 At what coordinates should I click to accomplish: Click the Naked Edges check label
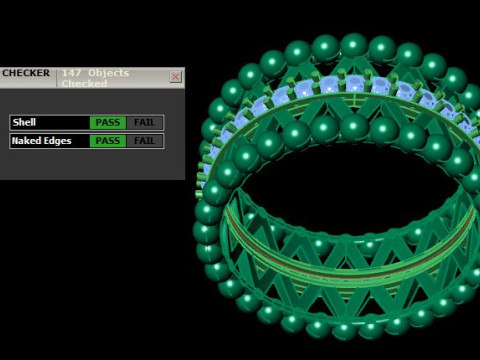tap(41, 141)
